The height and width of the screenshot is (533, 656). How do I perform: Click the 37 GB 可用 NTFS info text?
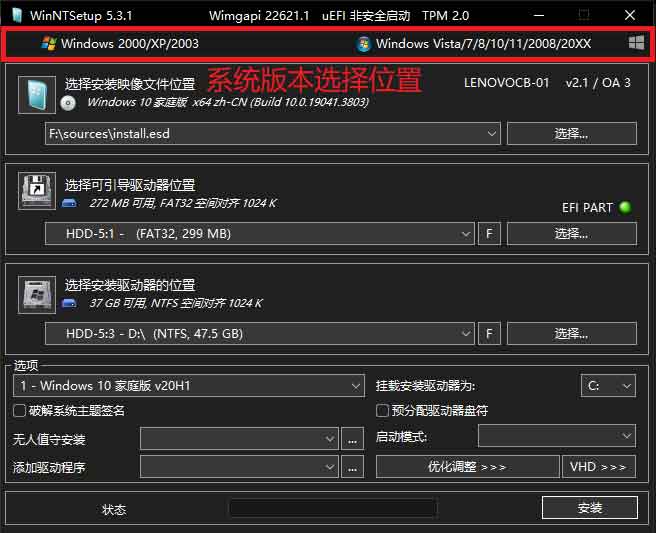[x=176, y=303]
